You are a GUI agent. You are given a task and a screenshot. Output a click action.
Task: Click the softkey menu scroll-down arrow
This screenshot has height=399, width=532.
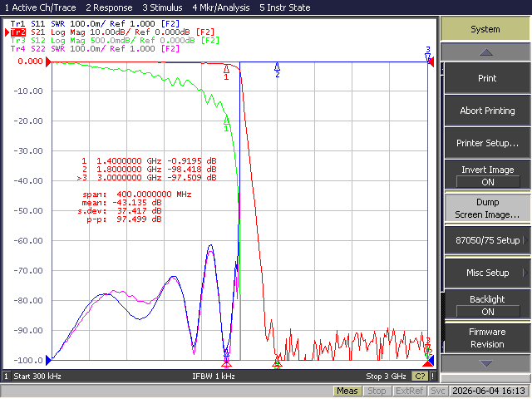485,363
